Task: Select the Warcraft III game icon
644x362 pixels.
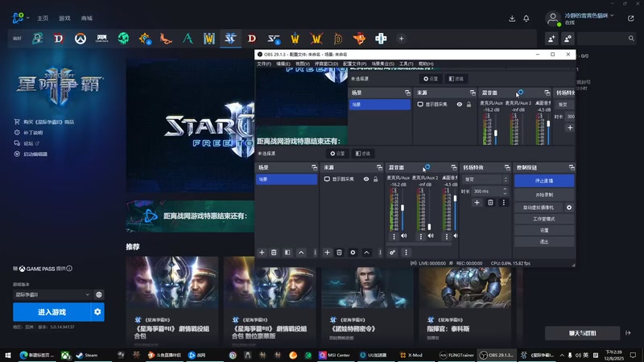Action: pyautogui.click(x=209, y=39)
